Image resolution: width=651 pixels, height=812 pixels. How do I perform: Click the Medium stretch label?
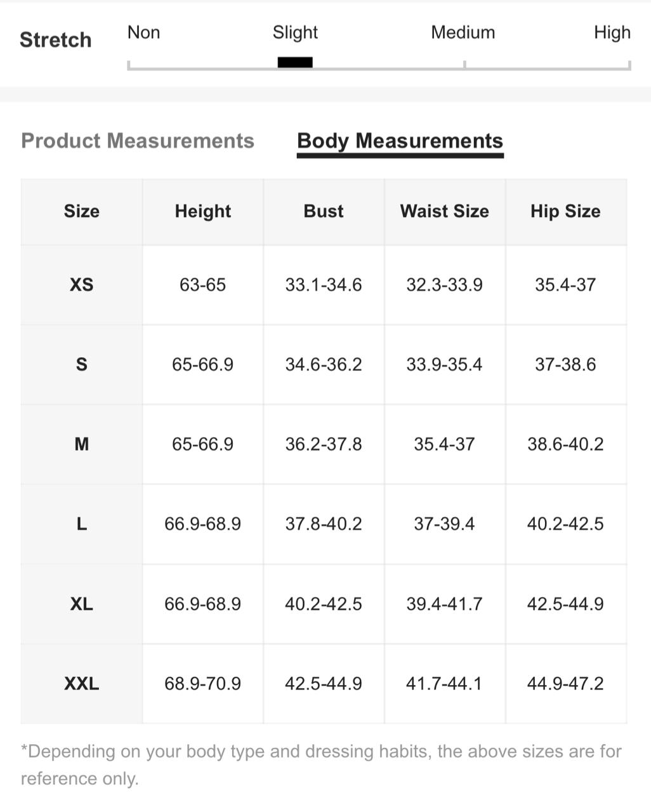tap(463, 32)
